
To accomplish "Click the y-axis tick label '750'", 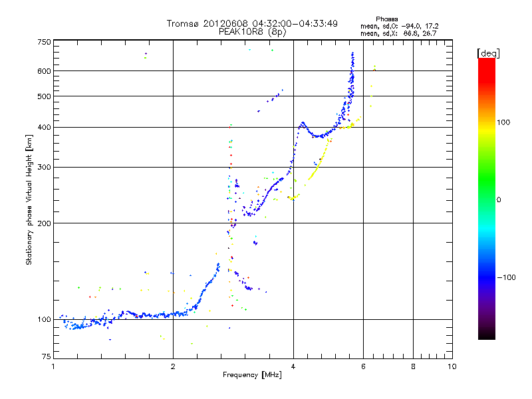I will [44, 42].
